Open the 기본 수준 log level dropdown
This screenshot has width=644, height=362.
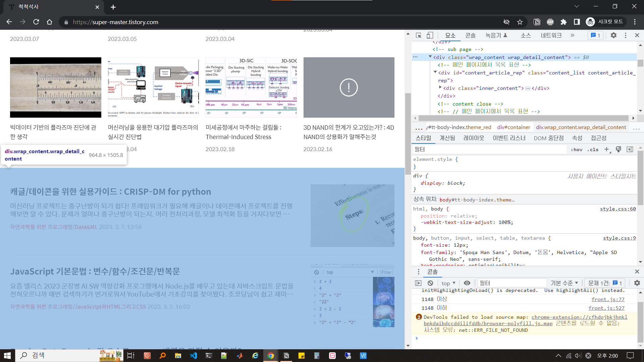(x=564, y=283)
